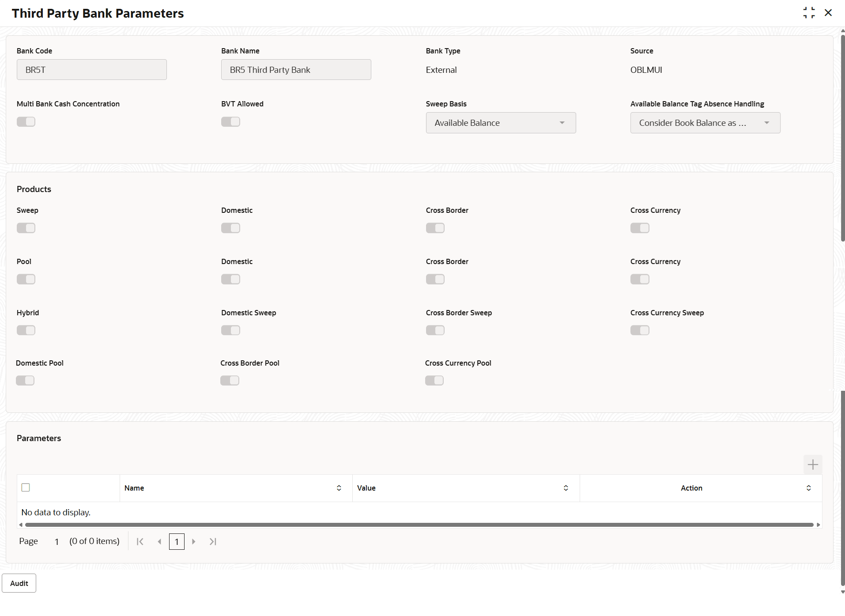Toggle Domestic Pool switch

[25, 381]
